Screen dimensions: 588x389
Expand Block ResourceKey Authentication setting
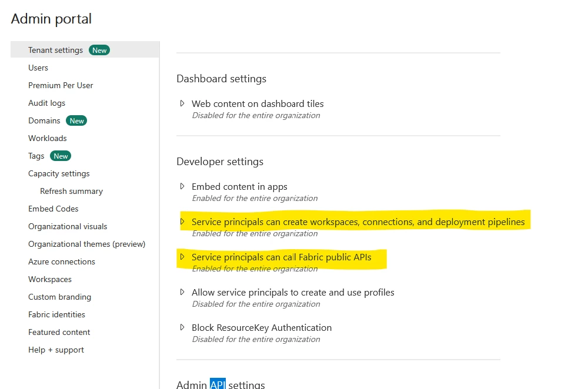pos(182,327)
